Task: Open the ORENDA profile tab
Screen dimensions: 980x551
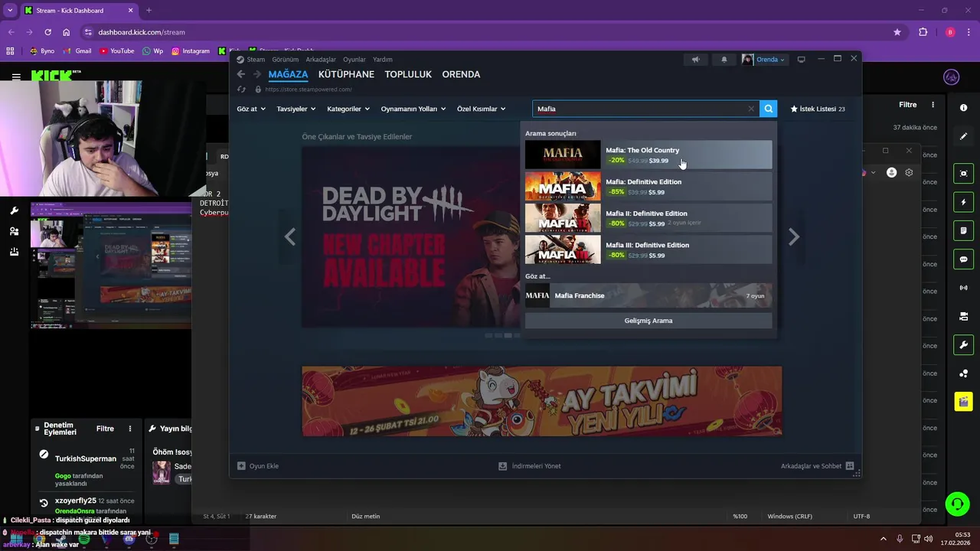Action: (x=461, y=74)
